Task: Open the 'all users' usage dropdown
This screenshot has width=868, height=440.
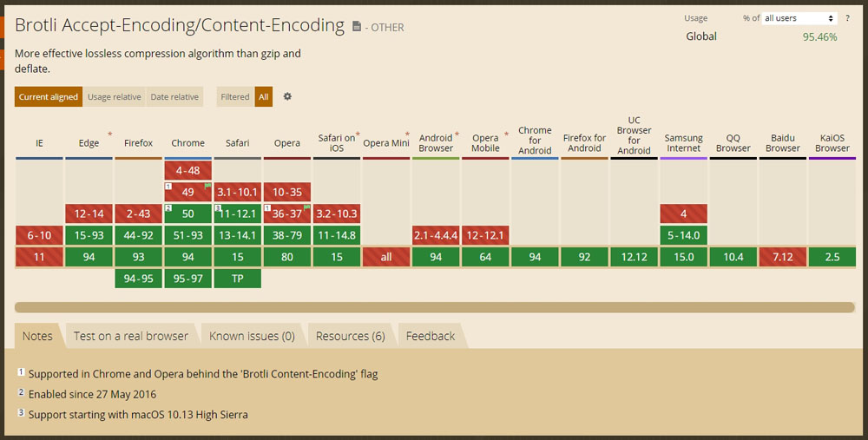Action: click(x=799, y=18)
